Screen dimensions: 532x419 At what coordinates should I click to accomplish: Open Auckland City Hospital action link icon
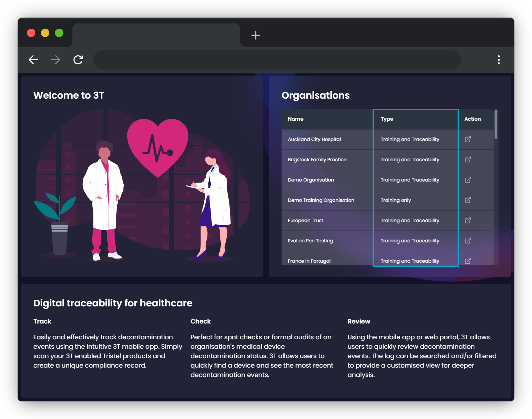(468, 139)
